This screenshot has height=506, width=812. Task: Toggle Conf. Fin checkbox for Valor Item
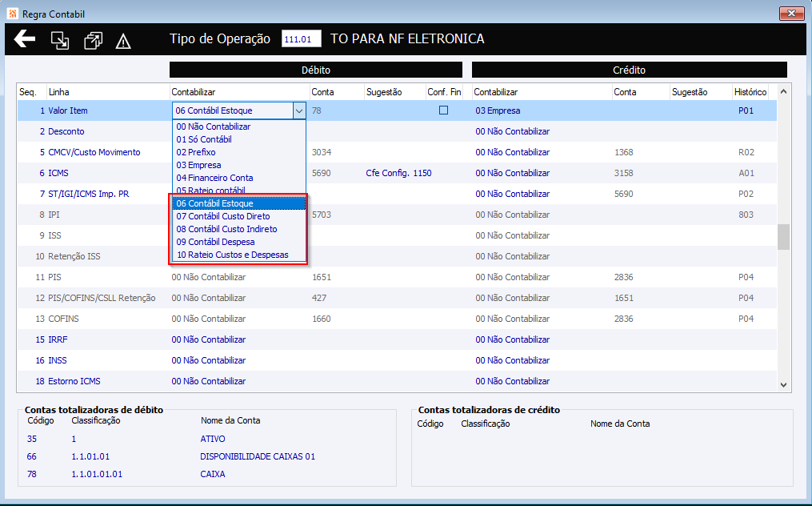443,110
